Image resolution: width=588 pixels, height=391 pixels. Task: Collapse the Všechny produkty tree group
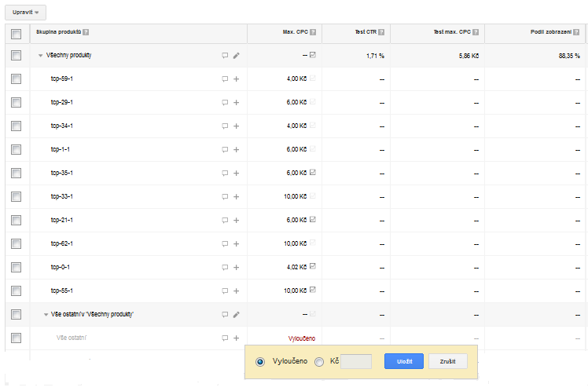point(41,56)
